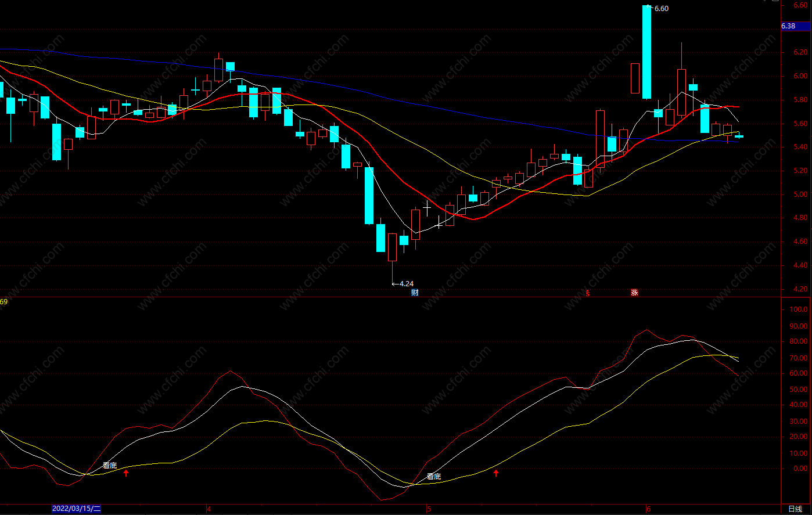Click the second 看底 signal near May
Screen dimensions: 812x515
434,477
